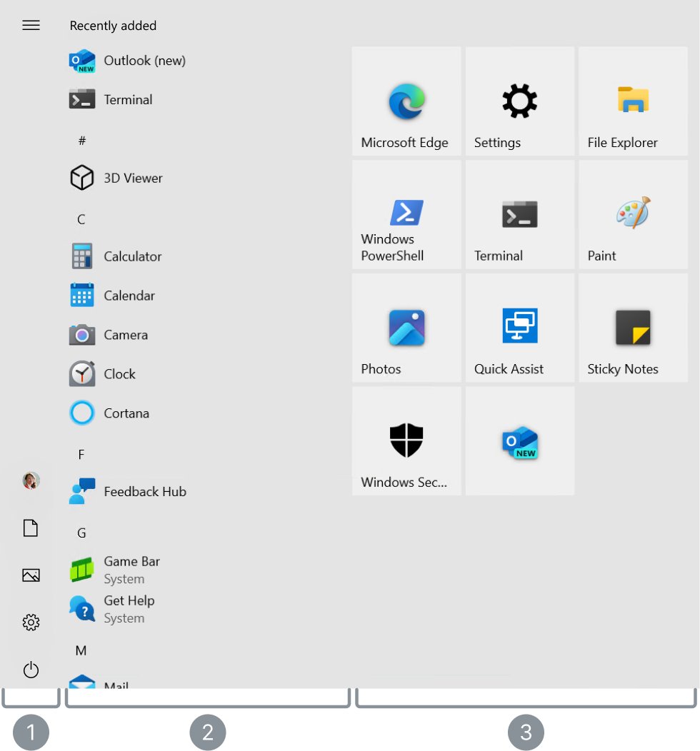Launch the Quick Assist tile

coord(520,328)
